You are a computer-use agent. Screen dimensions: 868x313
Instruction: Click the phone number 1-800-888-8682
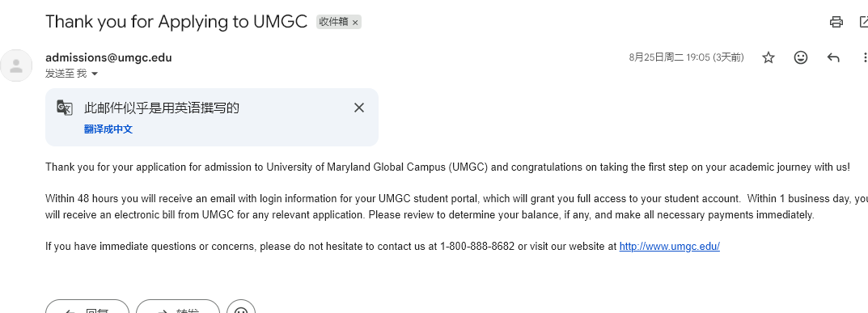(x=477, y=247)
